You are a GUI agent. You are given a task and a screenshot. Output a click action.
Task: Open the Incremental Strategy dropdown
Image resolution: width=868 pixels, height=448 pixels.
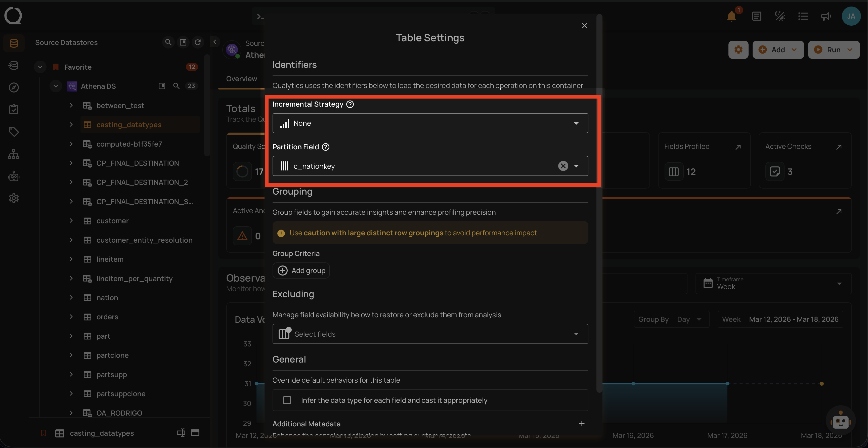click(x=430, y=123)
